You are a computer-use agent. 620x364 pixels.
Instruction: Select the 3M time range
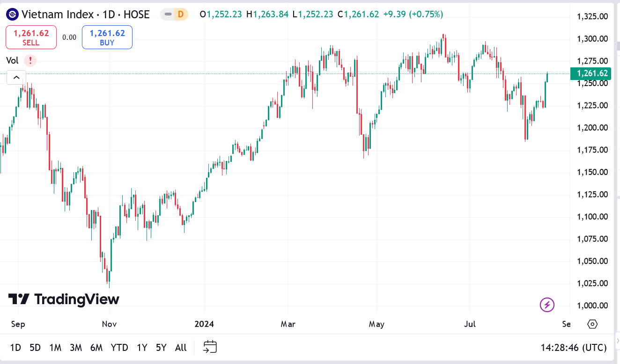click(x=76, y=348)
